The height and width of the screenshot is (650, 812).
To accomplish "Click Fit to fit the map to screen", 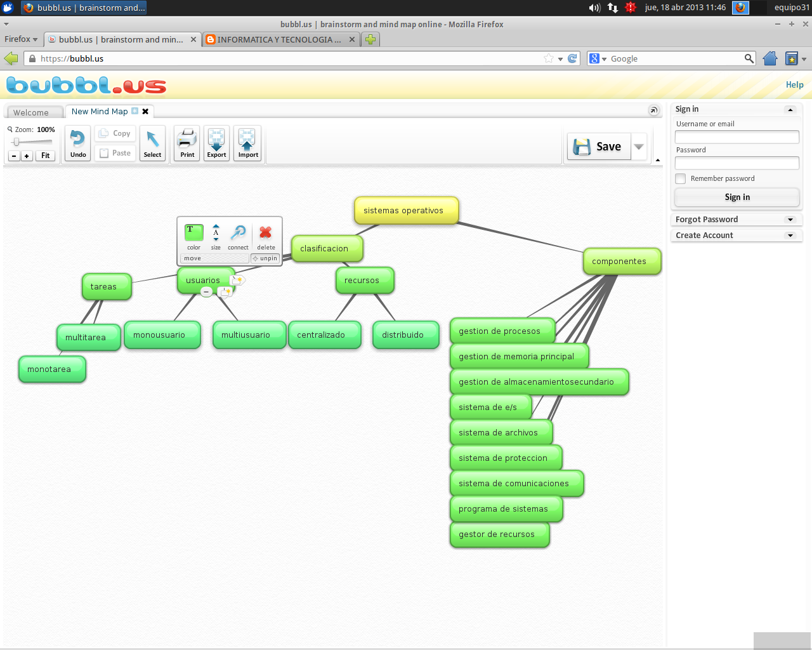I will 45,156.
